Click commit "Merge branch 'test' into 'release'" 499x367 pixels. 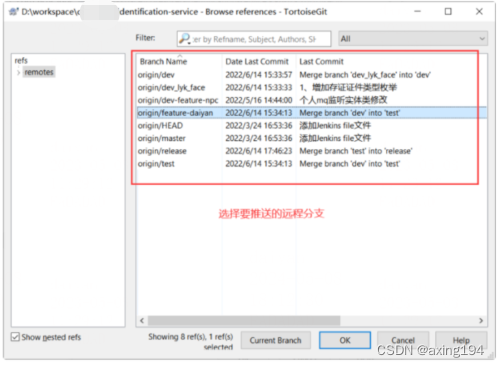pyautogui.click(x=356, y=151)
